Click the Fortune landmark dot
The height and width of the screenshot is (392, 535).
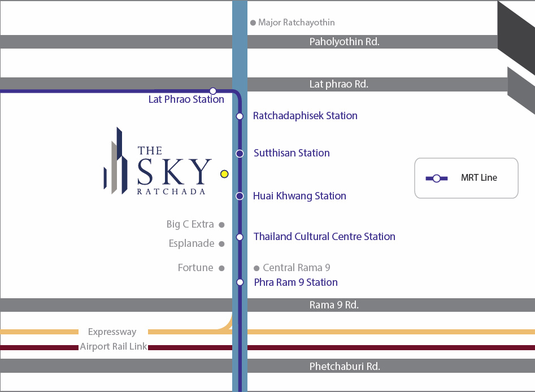(x=221, y=268)
